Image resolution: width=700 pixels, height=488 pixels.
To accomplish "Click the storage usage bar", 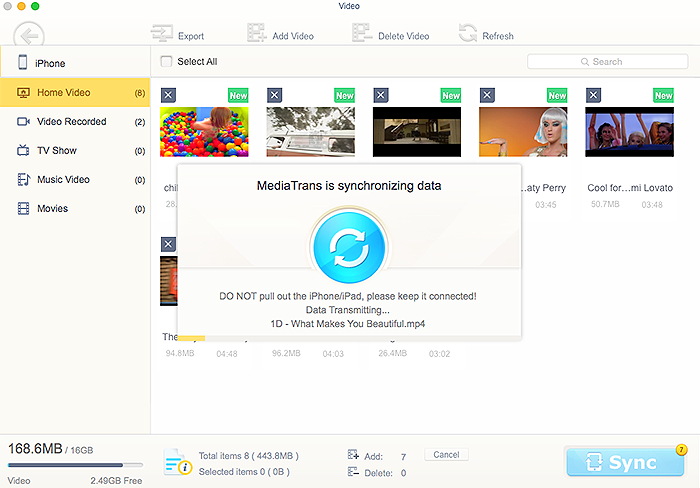I will (x=75, y=465).
